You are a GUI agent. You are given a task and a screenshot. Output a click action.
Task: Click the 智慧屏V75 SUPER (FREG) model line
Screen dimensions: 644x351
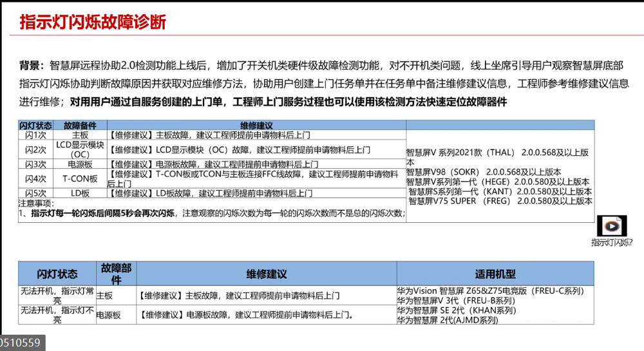tap(500, 201)
